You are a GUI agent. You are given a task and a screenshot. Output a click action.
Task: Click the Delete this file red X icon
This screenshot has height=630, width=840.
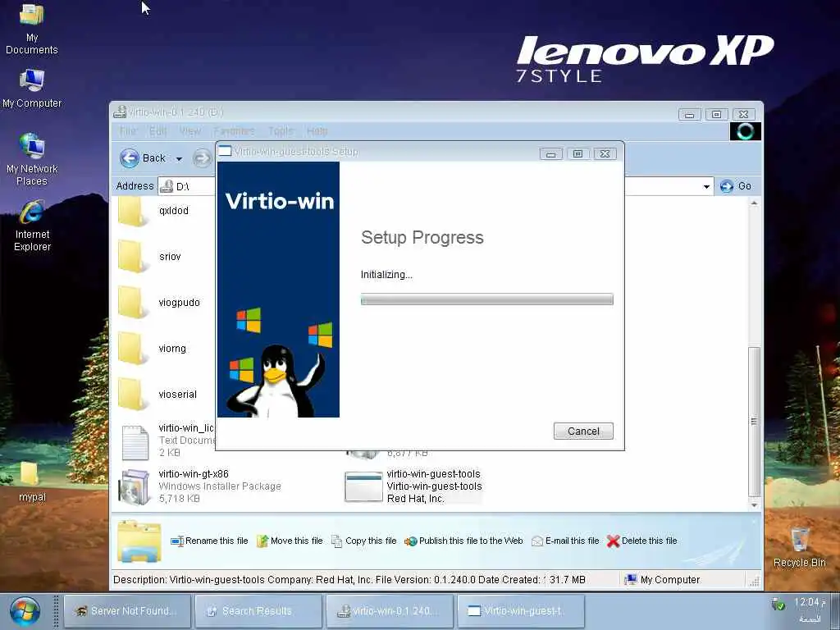[x=613, y=541]
